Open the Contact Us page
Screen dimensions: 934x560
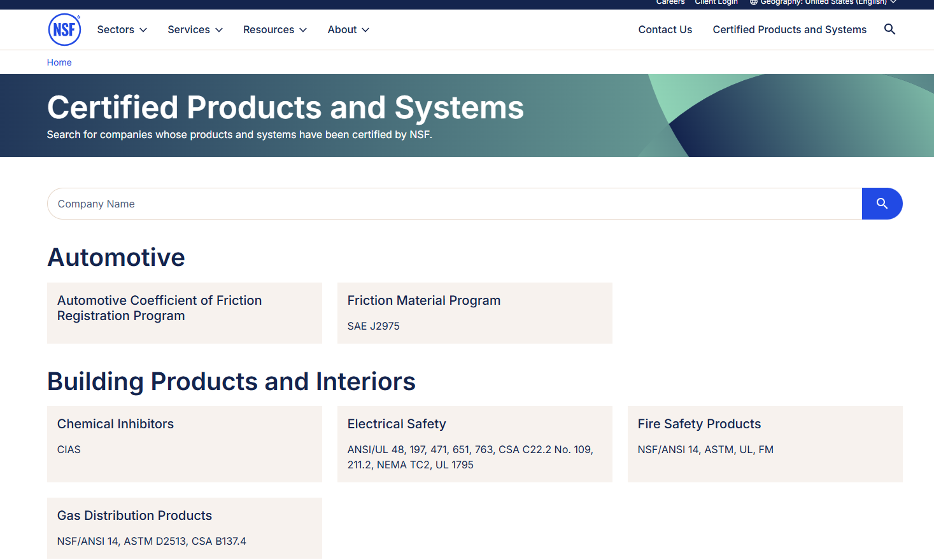click(x=665, y=29)
